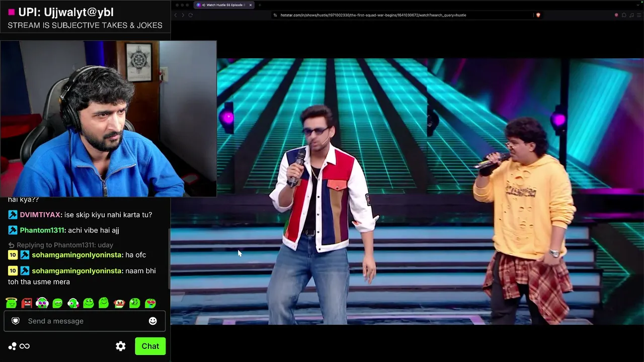Pick the headphones kissing emote with heart
This screenshot has height=362, width=644.
(73, 303)
